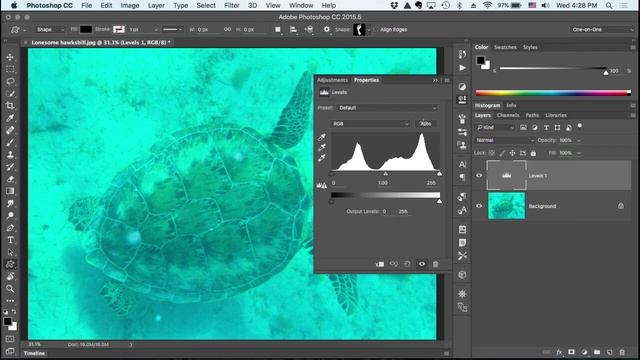Viewport: 640px width, 360px height.
Task: Delete the adjustment via Properties trash icon
Action: point(436,264)
